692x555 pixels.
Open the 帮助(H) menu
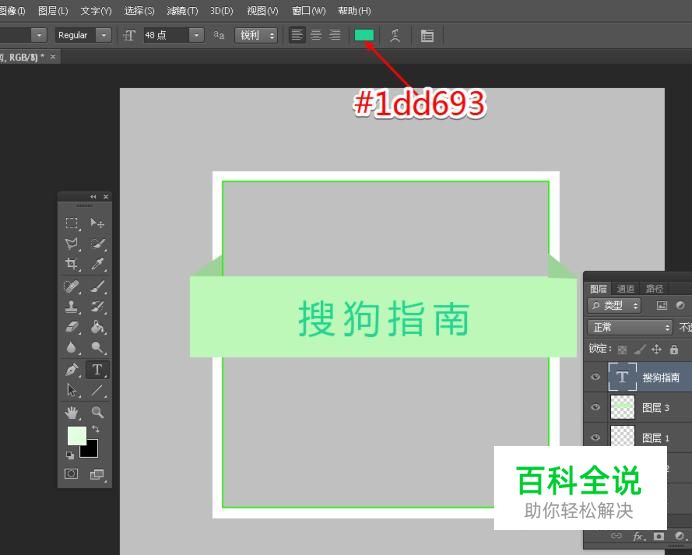point(354,11)
